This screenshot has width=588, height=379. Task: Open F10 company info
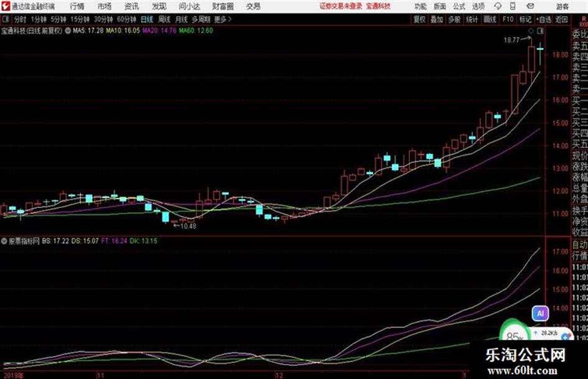508,19
